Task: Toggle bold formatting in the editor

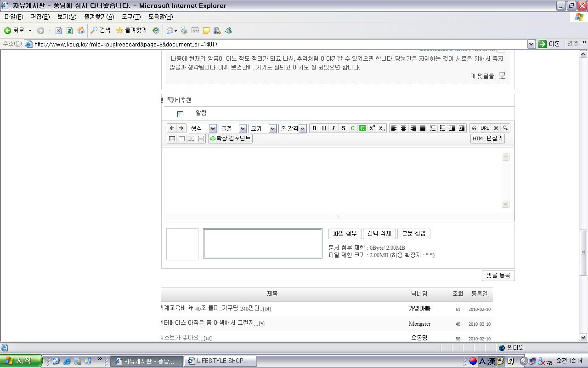Action: (x=314, y=128)
